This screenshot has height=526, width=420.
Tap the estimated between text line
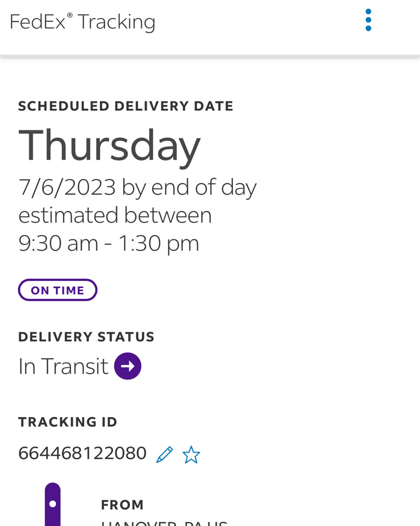(x=115, y=215)
